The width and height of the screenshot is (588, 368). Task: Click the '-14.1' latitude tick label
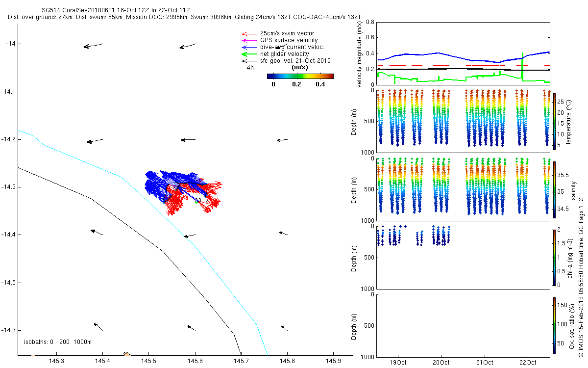click(10, 92)
